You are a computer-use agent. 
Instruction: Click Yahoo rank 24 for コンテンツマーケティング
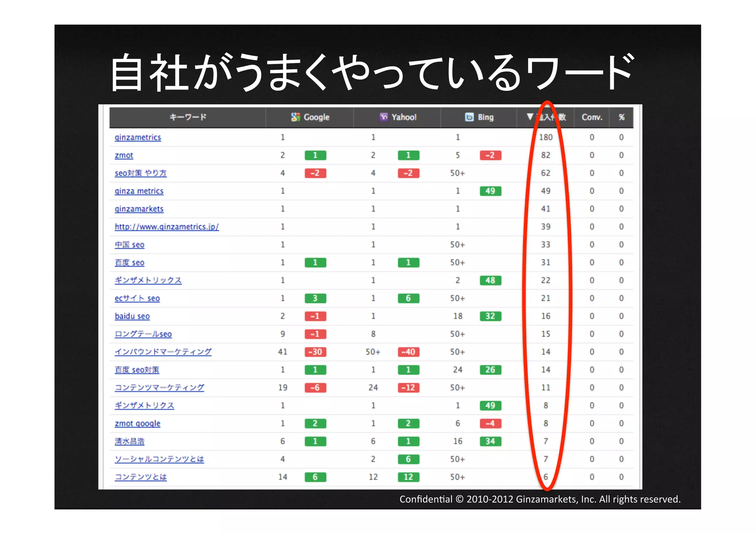pyautogui.click(x=373, y=388)
